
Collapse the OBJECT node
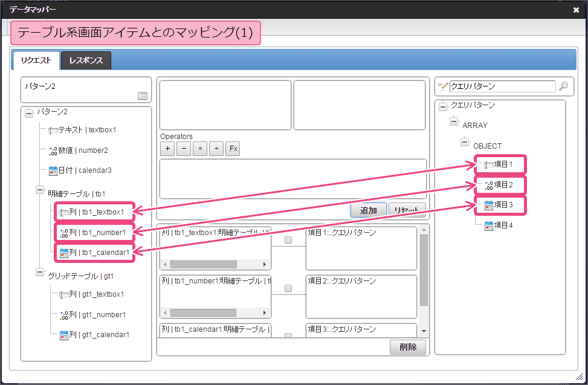[465, 142]
